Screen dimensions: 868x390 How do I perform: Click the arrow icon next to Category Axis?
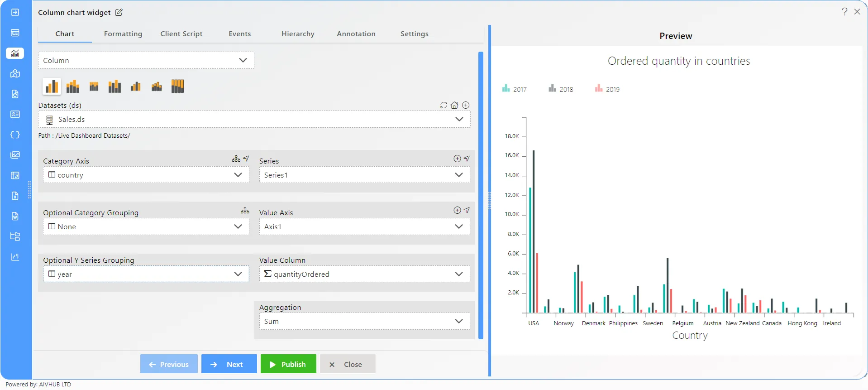246,159
